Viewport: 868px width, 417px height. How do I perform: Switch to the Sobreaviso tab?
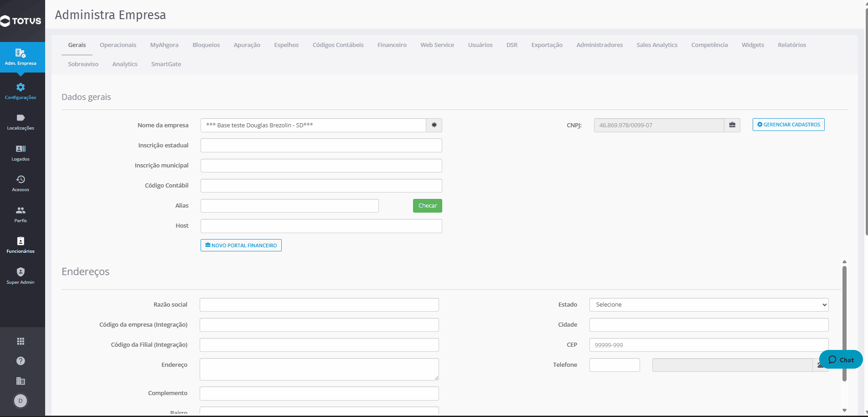point(83,64)
